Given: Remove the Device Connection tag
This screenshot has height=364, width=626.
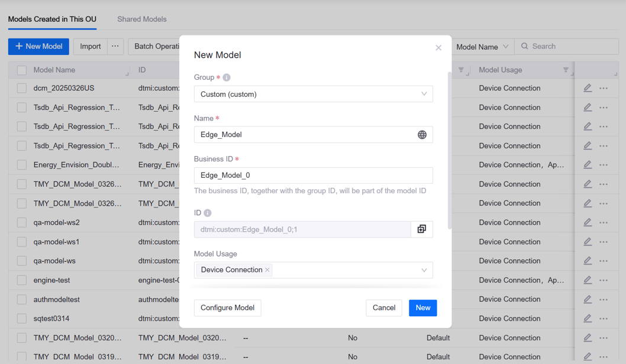Looking at the screenshot, I should tap(267, 270).
